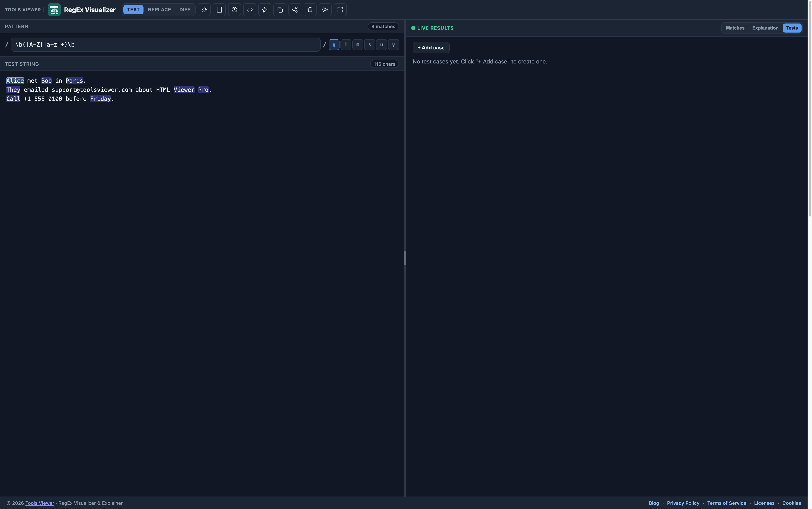
Task: Switch to REPLACE mode tab
Action: click(160, 10)
